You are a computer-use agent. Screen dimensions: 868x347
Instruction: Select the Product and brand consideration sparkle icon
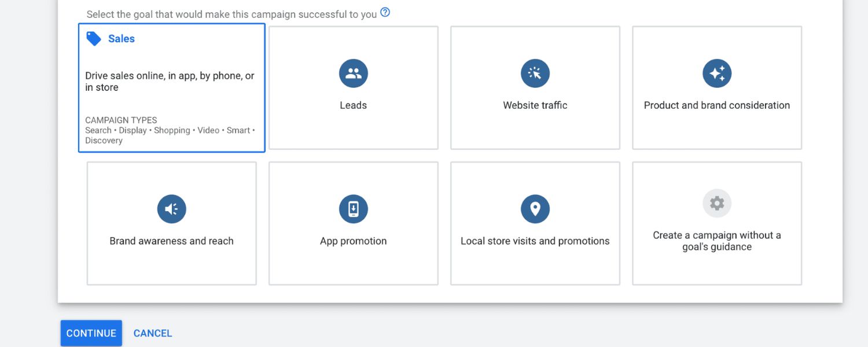point(716,73)
